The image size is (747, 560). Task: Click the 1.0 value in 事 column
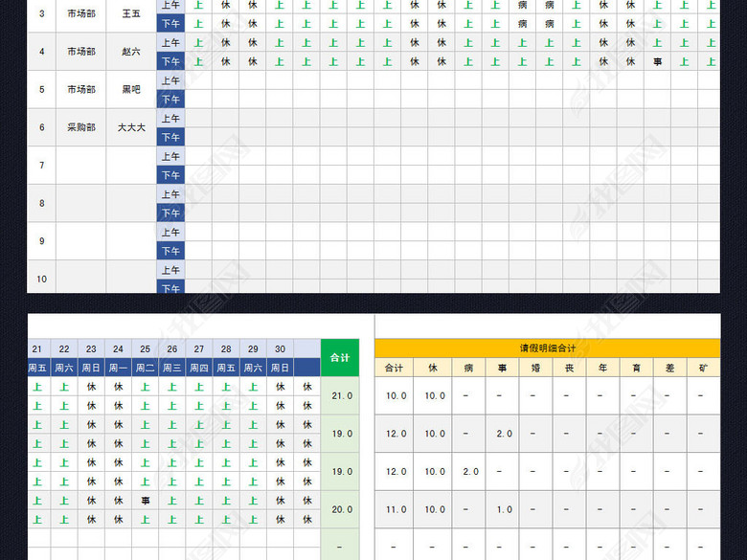(x=503, y=509)
